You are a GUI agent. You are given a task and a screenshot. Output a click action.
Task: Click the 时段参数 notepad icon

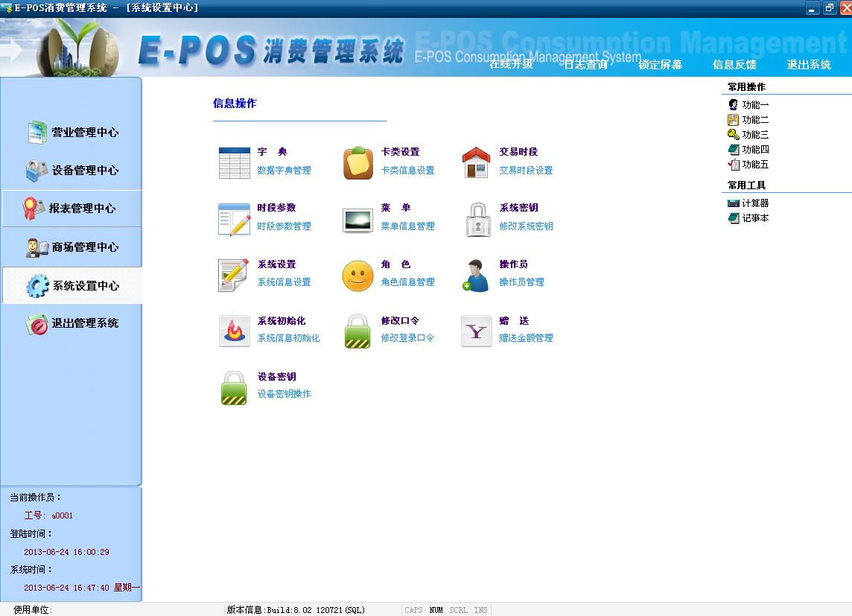tap(235, 220)
